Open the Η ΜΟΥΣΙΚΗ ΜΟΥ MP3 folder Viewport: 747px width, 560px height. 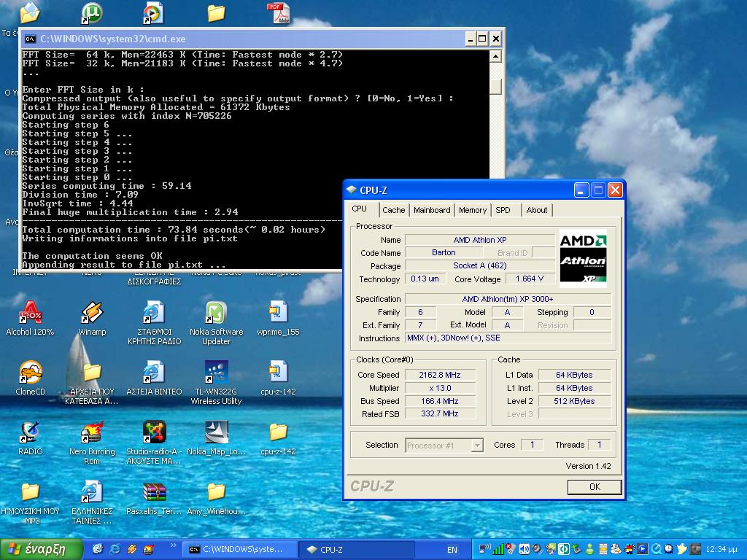pyautogui.click(x=30, y=491)
